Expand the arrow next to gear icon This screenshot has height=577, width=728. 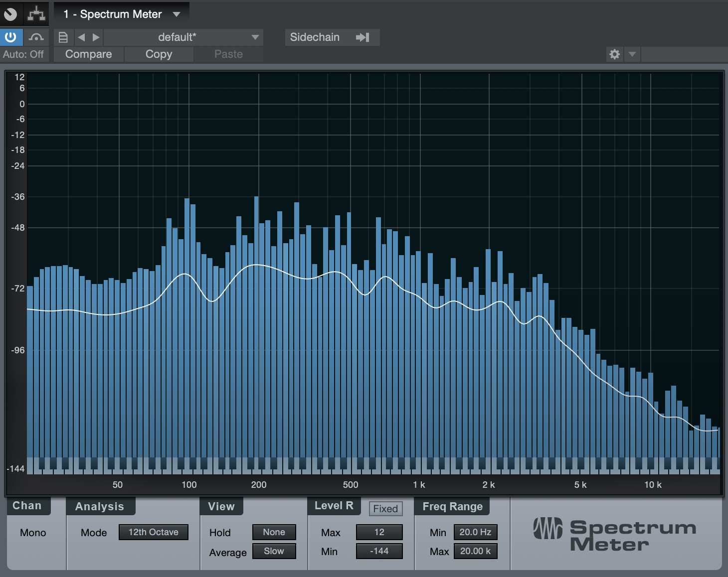point(632,54)
